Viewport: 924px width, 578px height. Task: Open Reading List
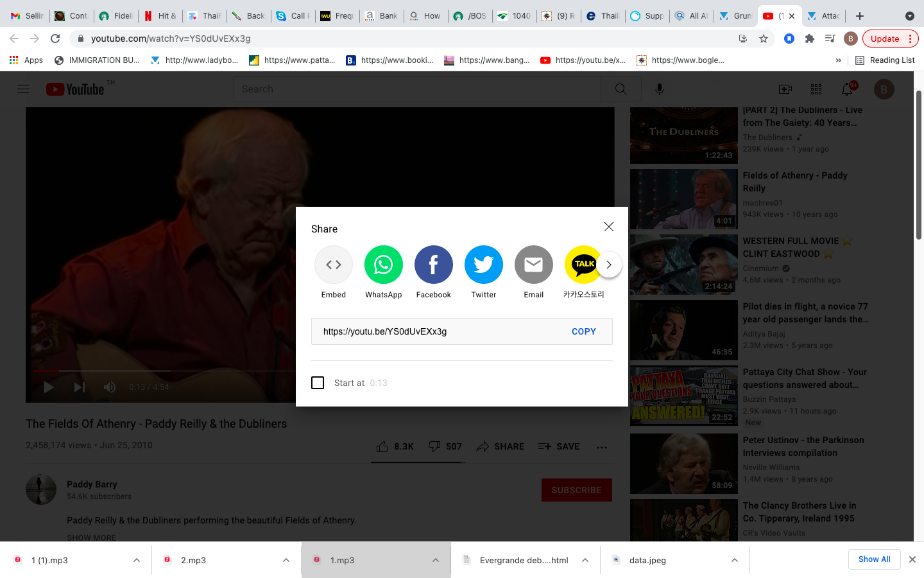[x=885, y=60]
